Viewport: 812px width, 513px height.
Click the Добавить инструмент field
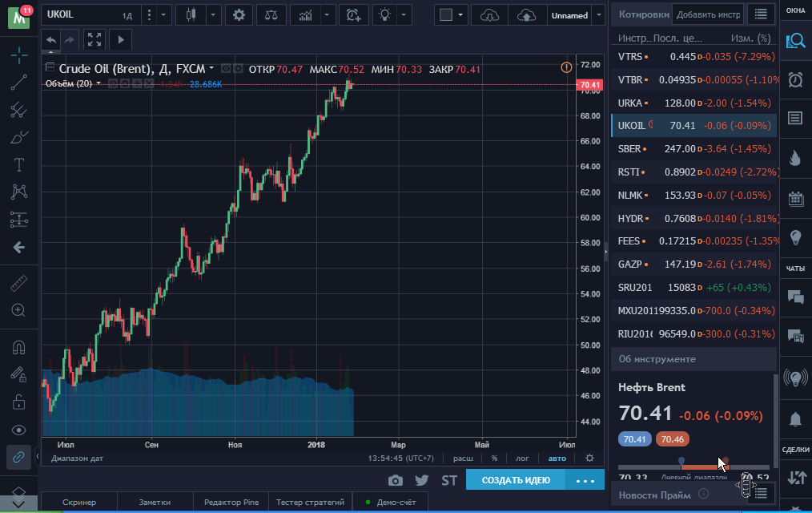(708, 14)
